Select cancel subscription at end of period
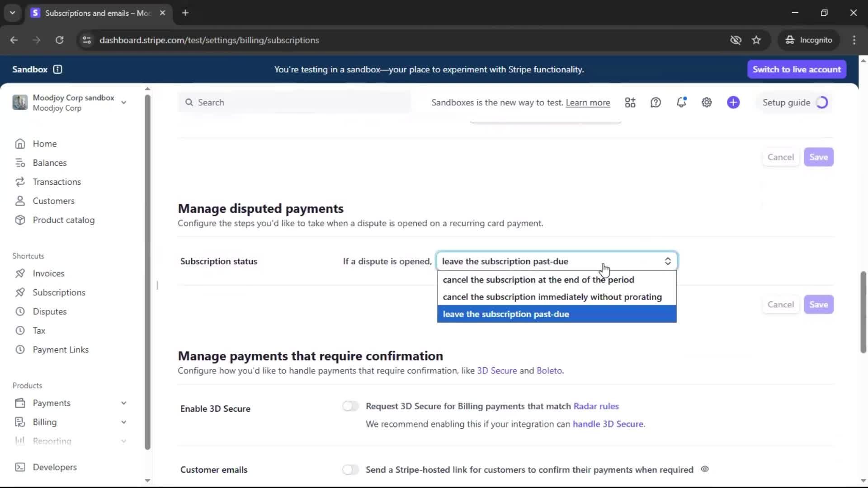 538,280
